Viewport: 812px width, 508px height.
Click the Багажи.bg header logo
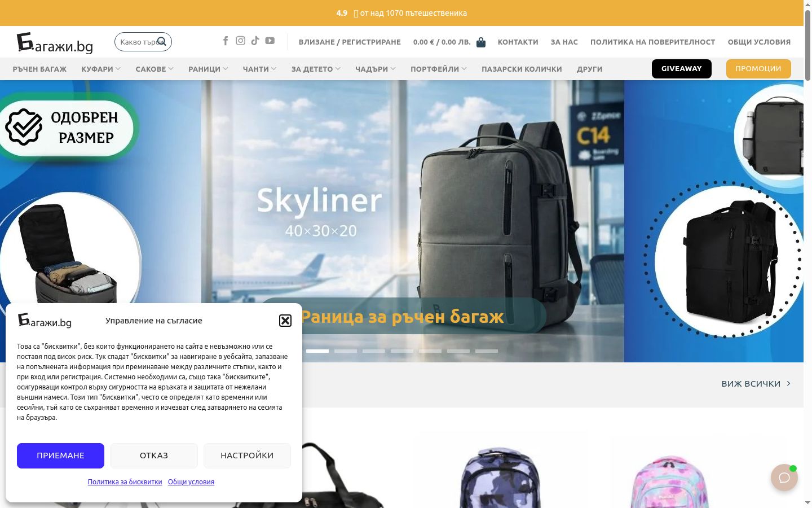coord(55,43)
